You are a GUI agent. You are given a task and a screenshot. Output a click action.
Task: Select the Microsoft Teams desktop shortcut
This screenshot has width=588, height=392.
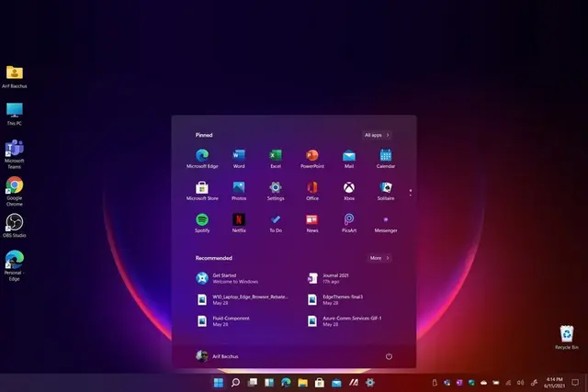(15, 154)
